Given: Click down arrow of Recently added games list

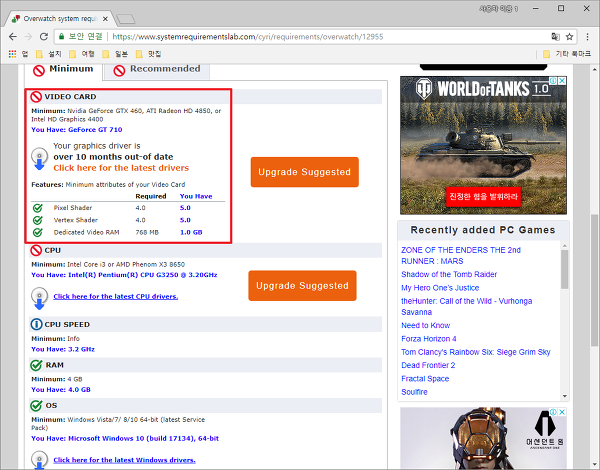Looking at the screenshot, I should click(x=565, y=396).
